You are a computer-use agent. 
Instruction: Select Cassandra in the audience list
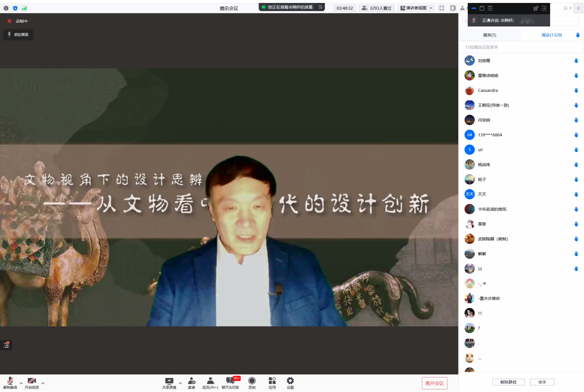coord(488,91)
